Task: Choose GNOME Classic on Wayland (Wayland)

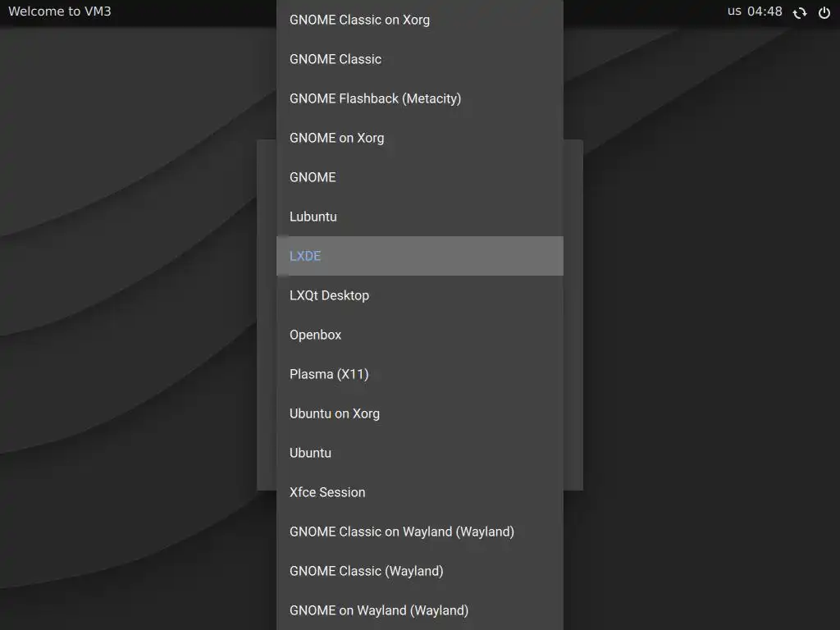Action: coord(419,532)
